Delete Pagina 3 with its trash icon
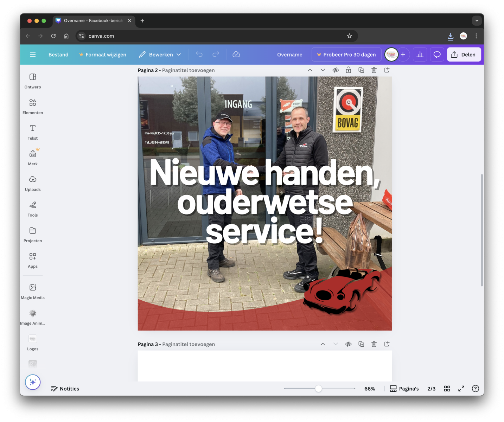Viewport: 504px width, 422px height. point(374,344)
